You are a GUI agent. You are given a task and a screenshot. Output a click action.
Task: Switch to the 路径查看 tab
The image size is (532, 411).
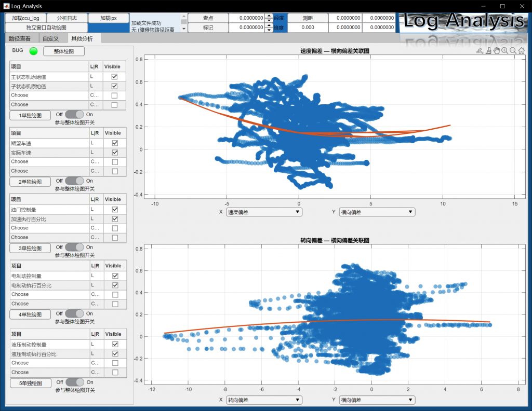pos(21,38)
